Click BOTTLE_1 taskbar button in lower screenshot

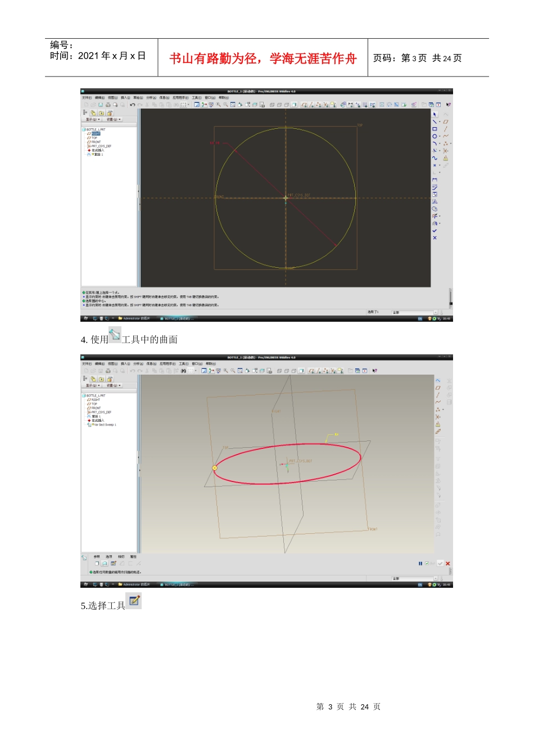pyautogui.click(x=177, y=584)
